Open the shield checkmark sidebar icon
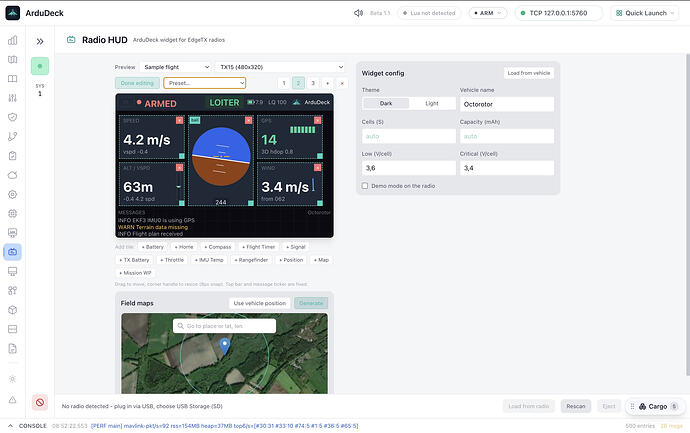 pyautogui.click(x=13, y=117)
